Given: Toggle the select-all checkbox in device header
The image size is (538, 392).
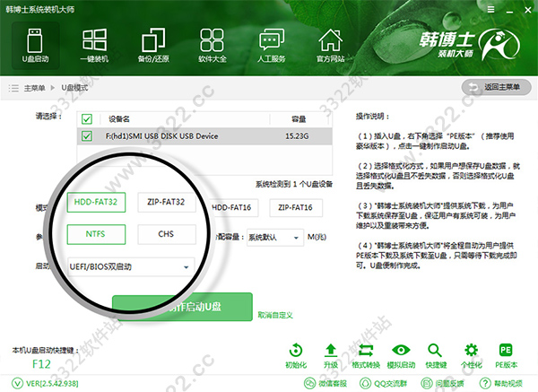Looking at the screenshot, I should (x=87, y=119).
